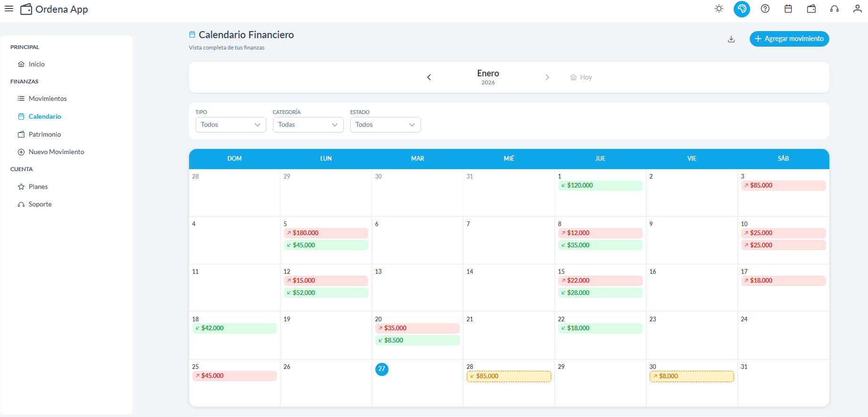Expand the Categoría dropdown
The width and height of the screenshot is (868, 417).
[308, 124]
